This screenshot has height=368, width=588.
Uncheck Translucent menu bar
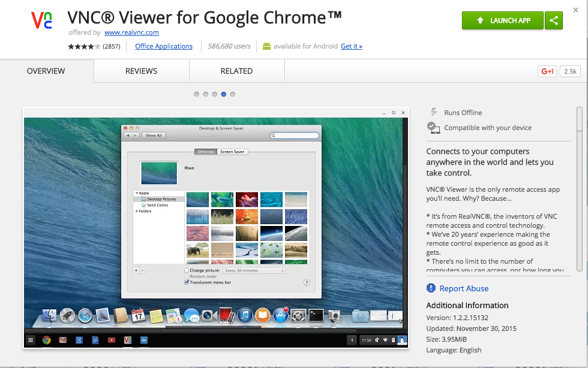[x=187, y=282]
